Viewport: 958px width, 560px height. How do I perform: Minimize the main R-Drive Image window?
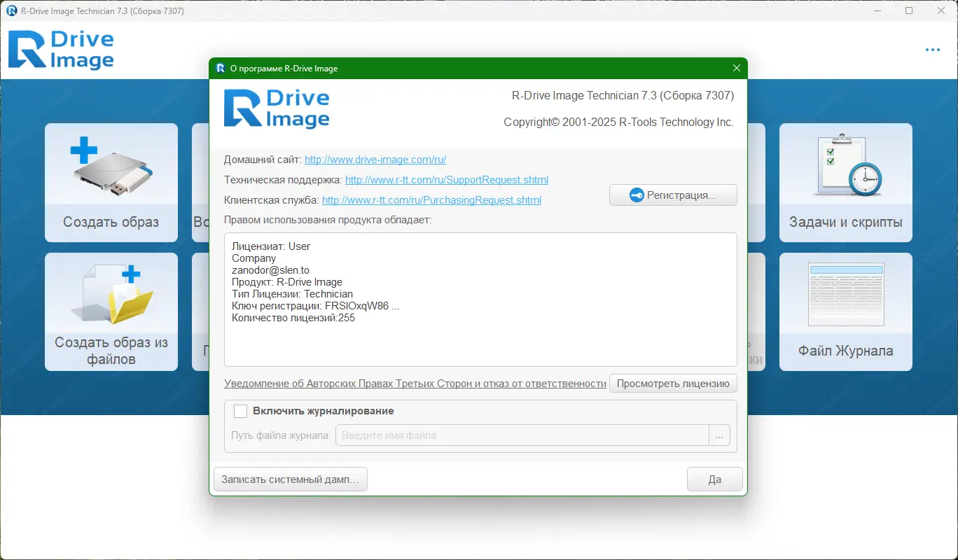click(x=877, y=10)
